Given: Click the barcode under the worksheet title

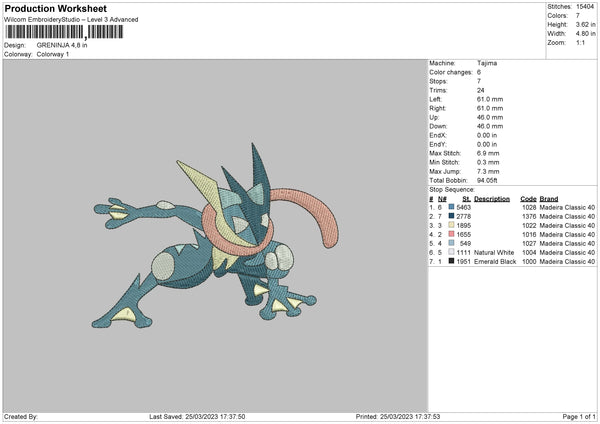Looking at the screenshot, I should [64, 32].
